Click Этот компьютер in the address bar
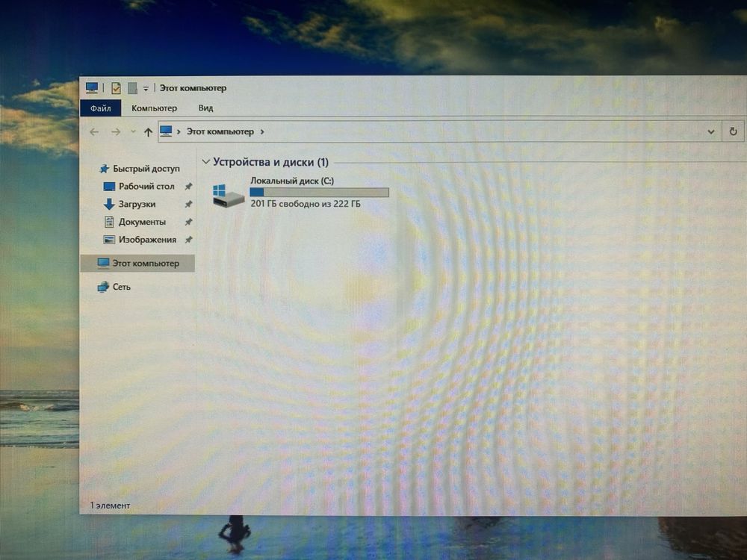Screen dimensions: 747x560 (x=220, y=131)
